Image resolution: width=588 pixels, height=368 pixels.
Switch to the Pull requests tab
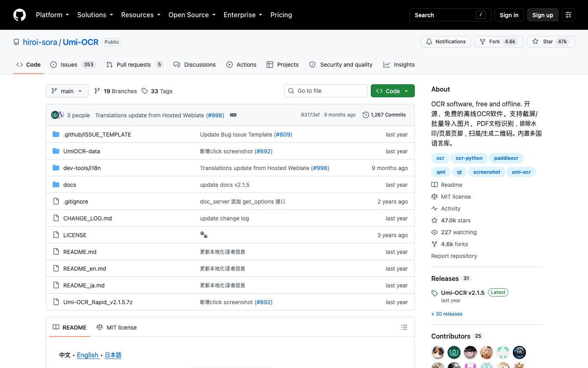point(135,65)
